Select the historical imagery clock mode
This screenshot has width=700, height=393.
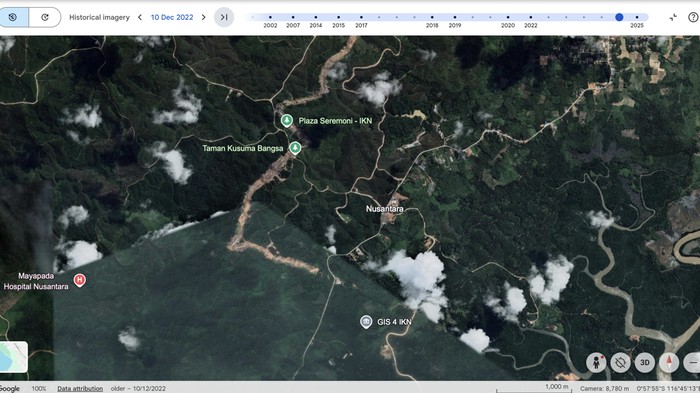coord(13,17)
